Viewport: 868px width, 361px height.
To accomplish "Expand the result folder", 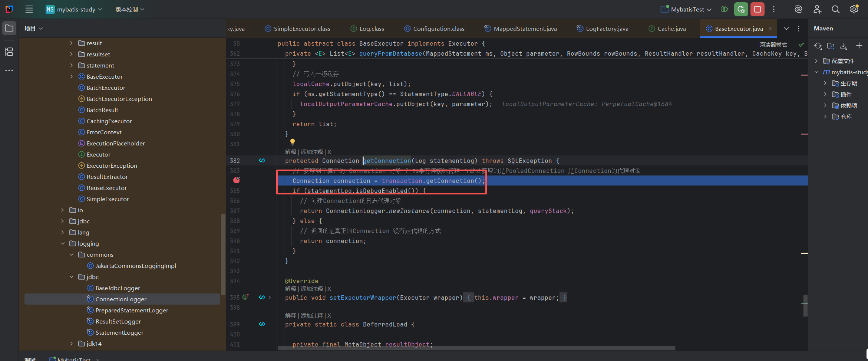I will (72, 43).
